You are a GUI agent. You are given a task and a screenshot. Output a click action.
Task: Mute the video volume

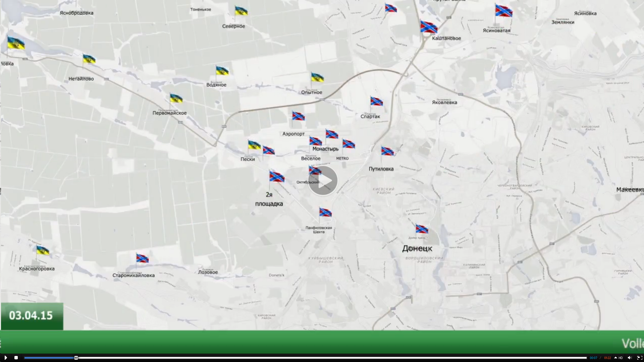tap(630, 358)
